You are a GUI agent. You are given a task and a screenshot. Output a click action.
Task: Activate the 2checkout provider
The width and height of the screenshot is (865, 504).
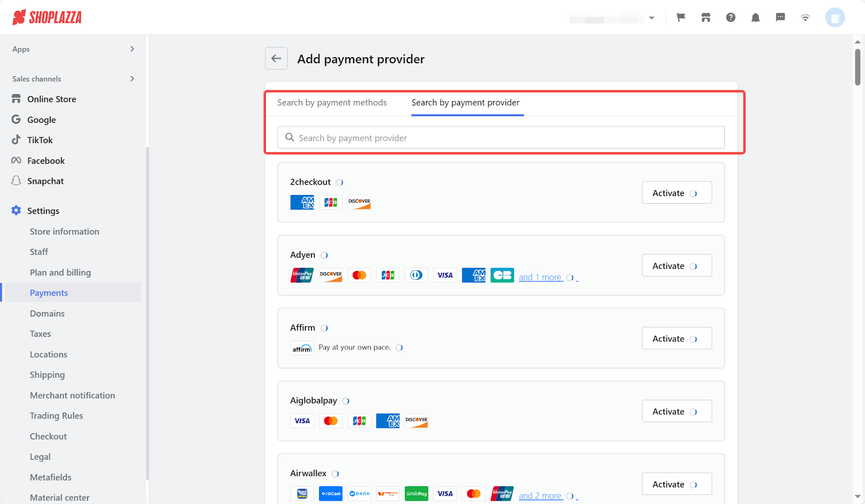(x=677, y=193)
